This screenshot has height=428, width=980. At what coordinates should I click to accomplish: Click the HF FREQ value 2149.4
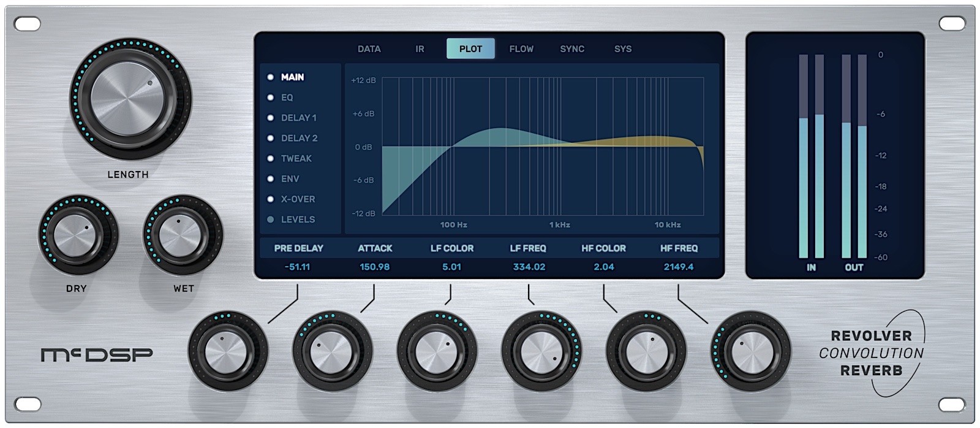(679, 267)
